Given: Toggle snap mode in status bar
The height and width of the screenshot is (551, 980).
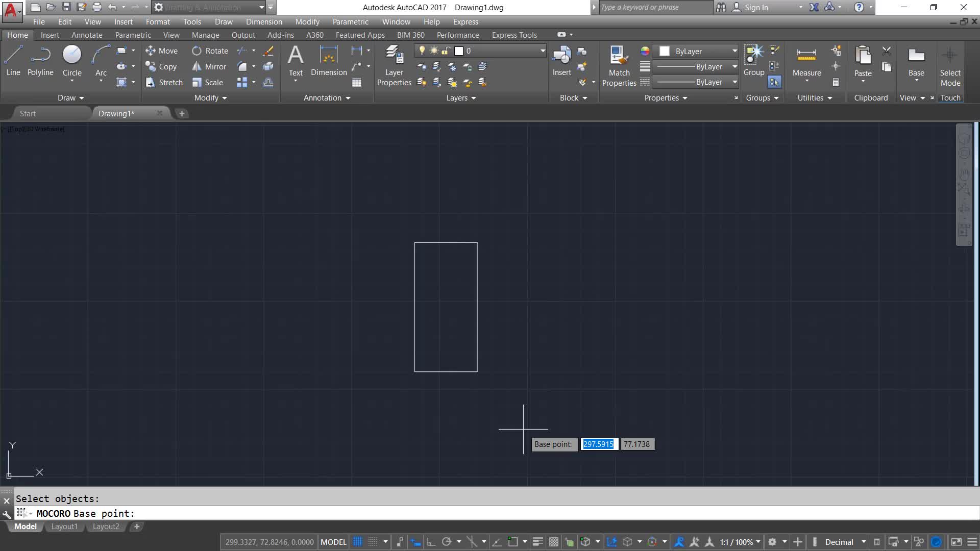Looking at the screenshot, I should click(373, 542).
